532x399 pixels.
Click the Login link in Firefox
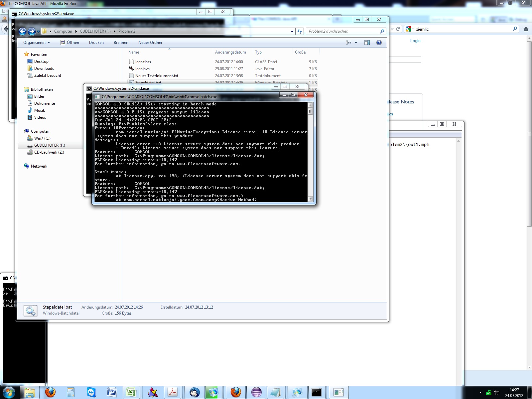(x=415, y=41)
